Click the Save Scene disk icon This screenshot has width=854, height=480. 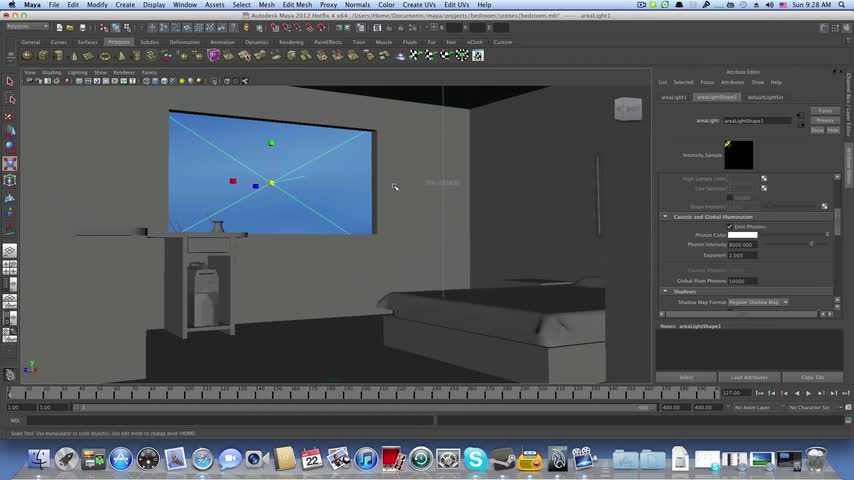pos(82,27)
